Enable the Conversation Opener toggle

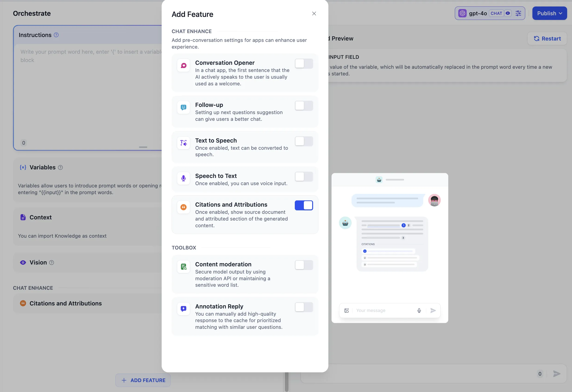click(304, 64)
